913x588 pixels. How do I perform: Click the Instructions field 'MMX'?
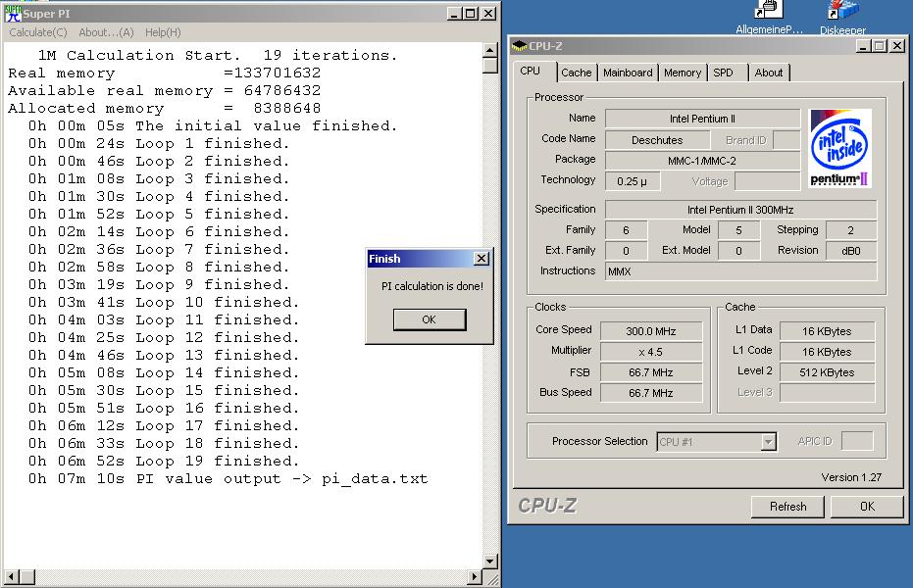click(740, 271)
